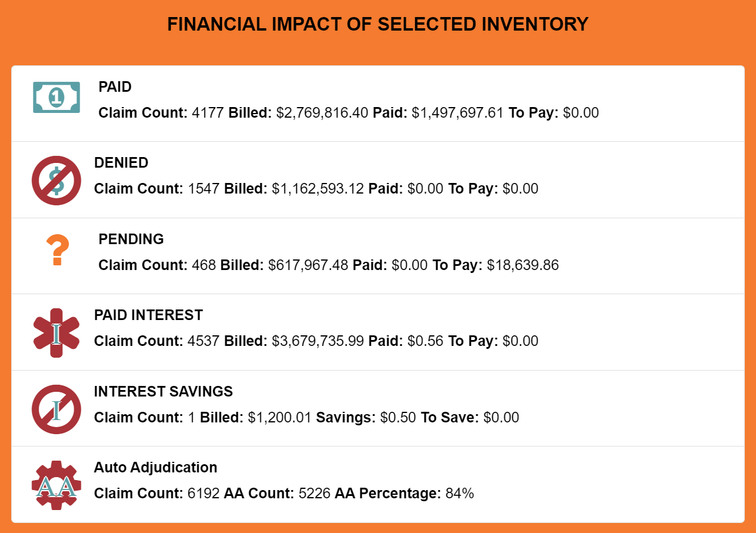
Task: Click the Auto Adjudication gear icon
Action: [x=57, y=485]
